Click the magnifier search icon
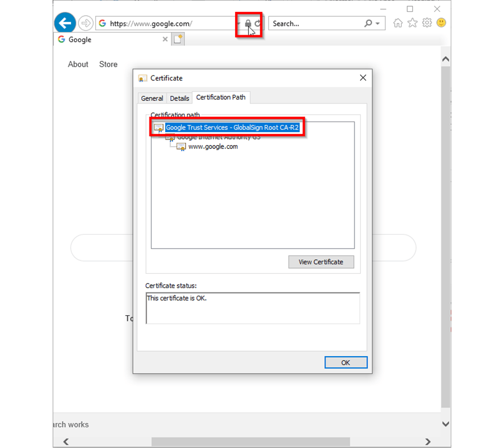This screenshot has width=504, height=448. click(x=368, y=23)
